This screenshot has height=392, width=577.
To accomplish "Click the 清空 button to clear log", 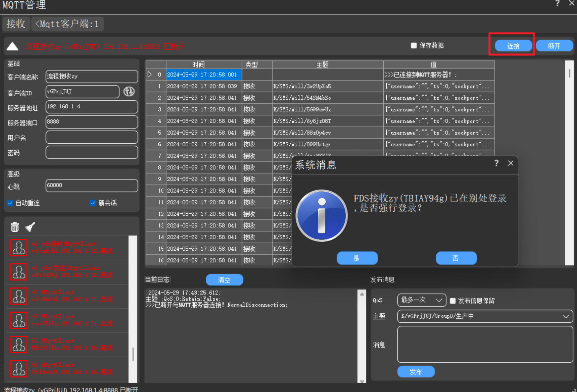I will pyautogui.click(x=224, y=280).
